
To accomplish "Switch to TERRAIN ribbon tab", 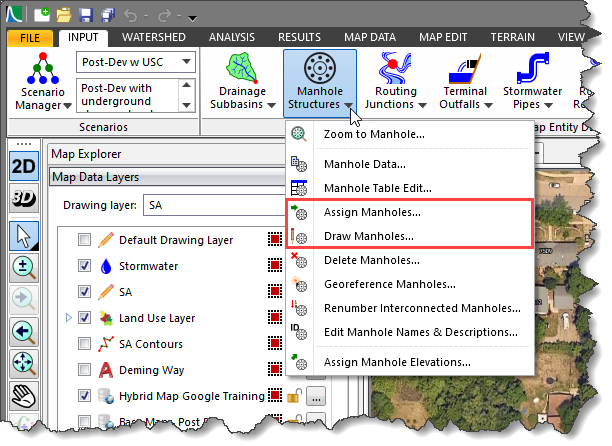I will pos(512,37).
